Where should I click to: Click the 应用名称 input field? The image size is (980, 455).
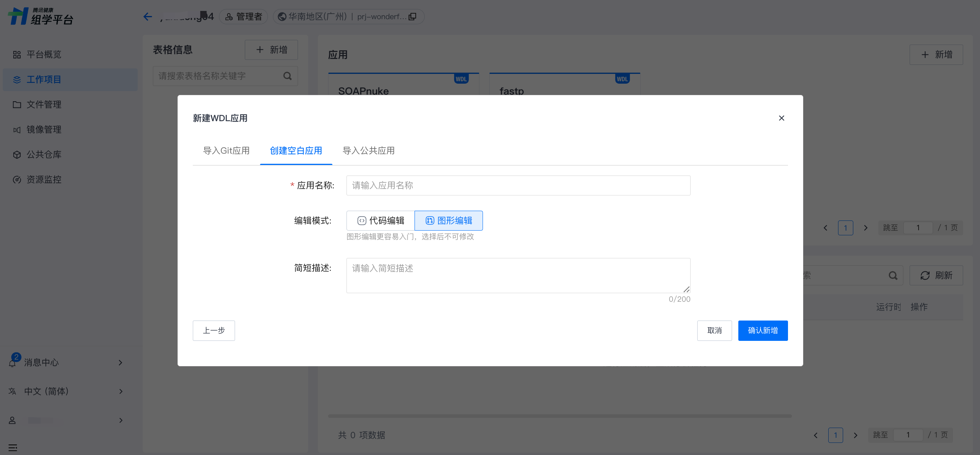pyautogui.click(x=518, y=185)
